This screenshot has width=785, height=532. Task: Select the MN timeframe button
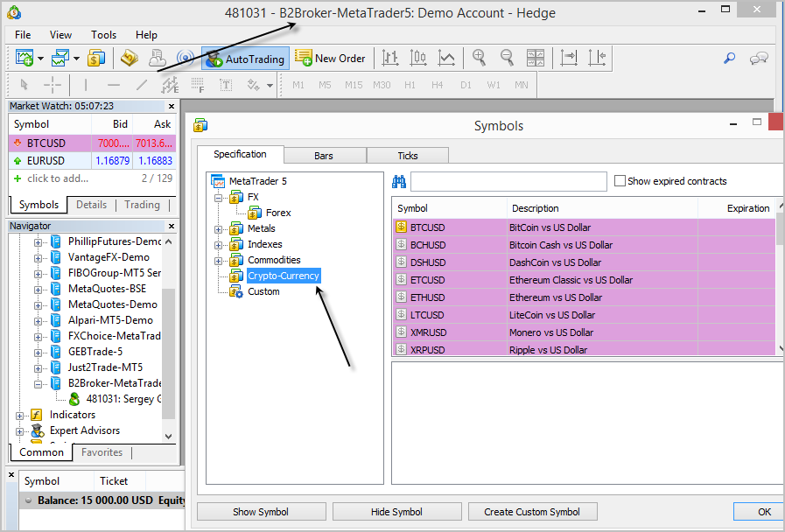522,85
